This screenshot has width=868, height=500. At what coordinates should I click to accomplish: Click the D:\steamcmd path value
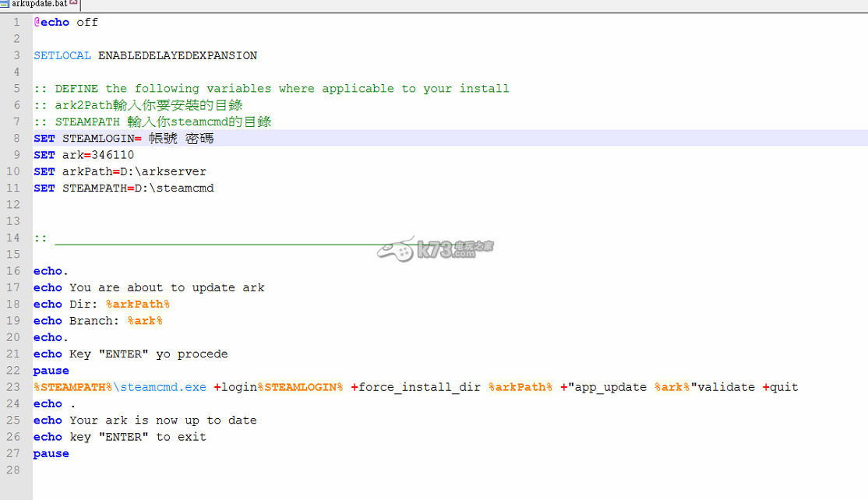[174, 188]
